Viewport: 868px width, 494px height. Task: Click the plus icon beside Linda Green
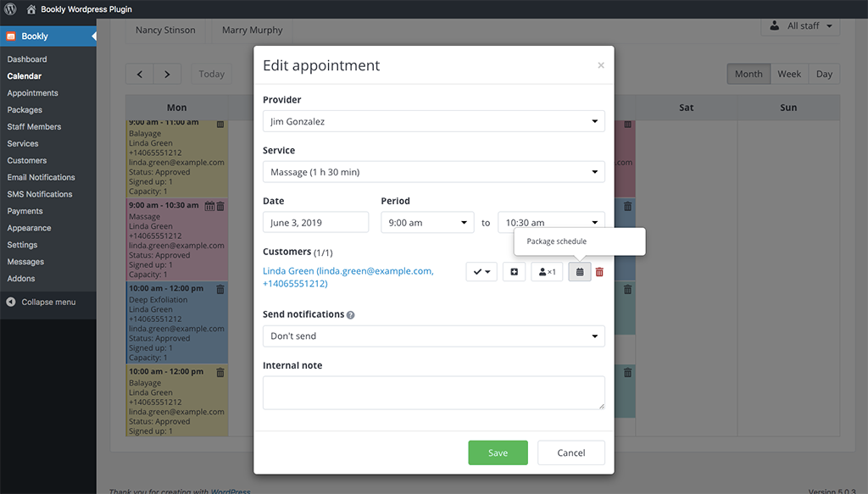(514, 272)
